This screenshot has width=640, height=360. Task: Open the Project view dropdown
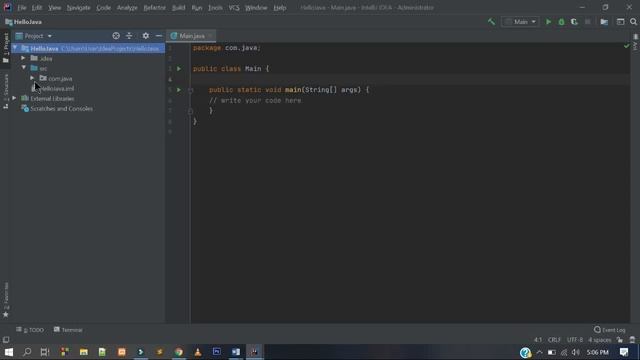[x=34, y=36]
